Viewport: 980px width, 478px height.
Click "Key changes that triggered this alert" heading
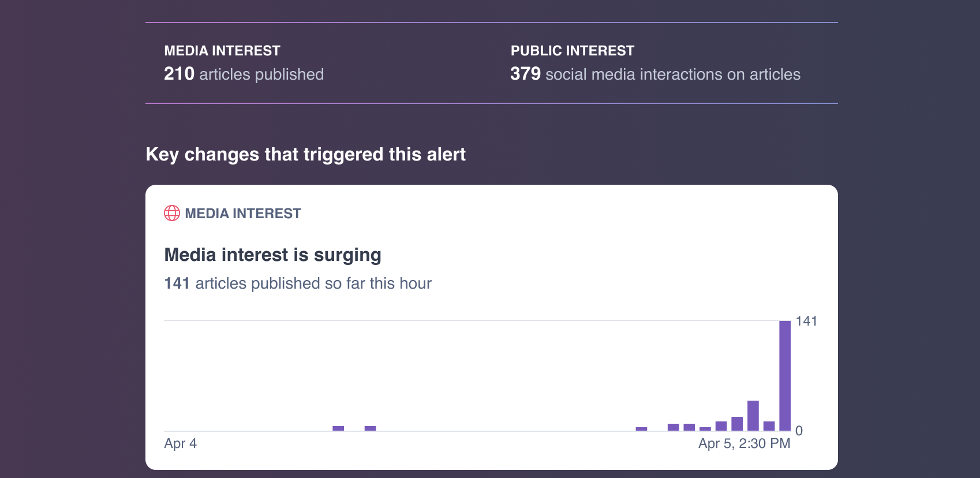(x=305, y=155)
